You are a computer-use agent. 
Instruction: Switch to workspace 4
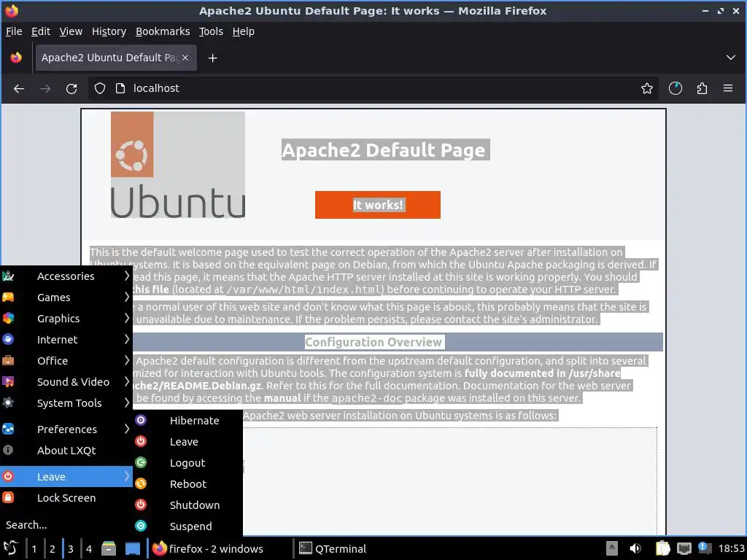88,548
